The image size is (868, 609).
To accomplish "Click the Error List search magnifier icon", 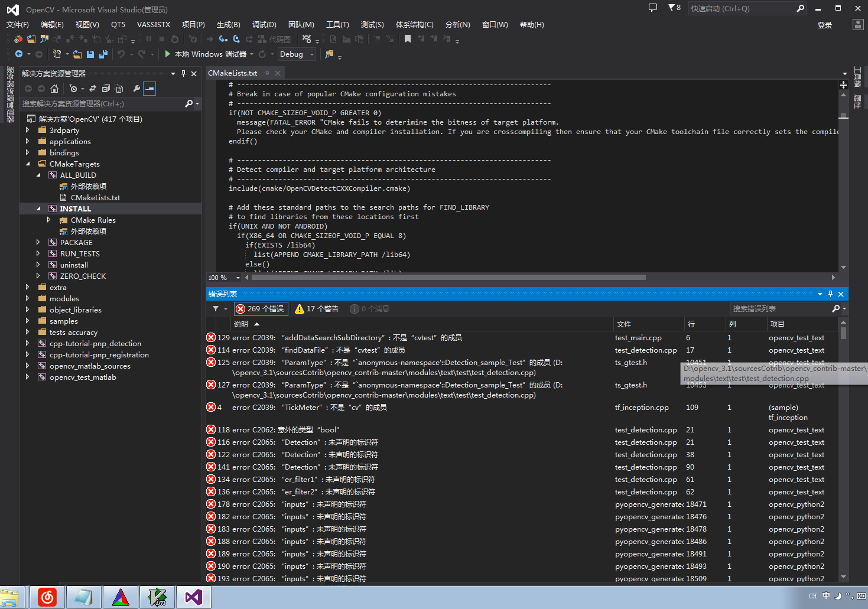I will [x=836, y=308].
